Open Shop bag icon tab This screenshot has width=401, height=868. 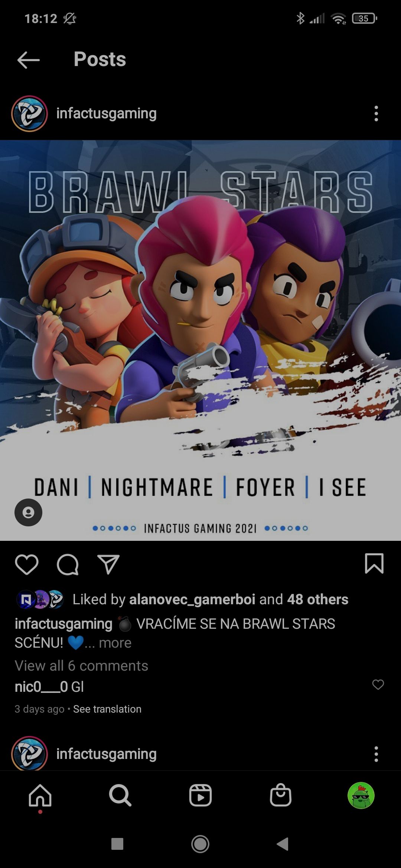tap(281, 796)
